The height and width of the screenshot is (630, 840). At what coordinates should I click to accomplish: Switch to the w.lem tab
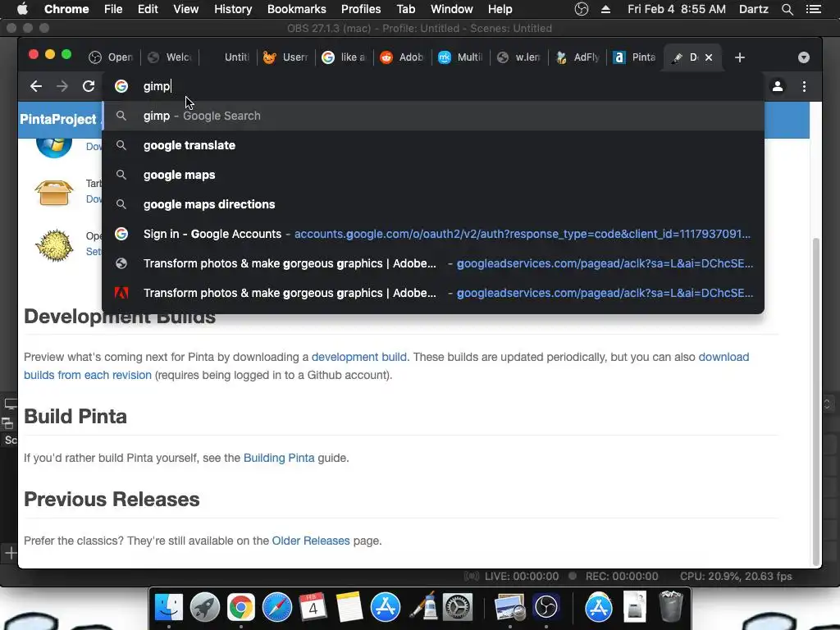(x=518, y=57)
